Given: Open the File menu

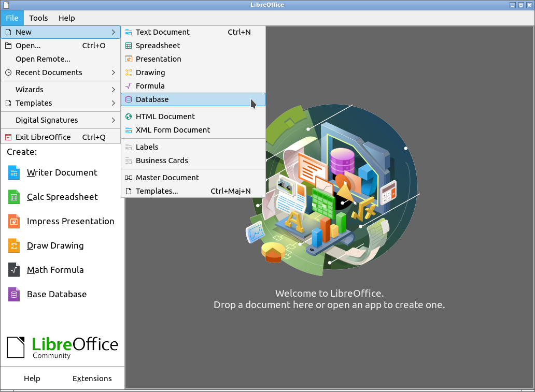Looking at the screenshot, I should click(x=12, y=18).
